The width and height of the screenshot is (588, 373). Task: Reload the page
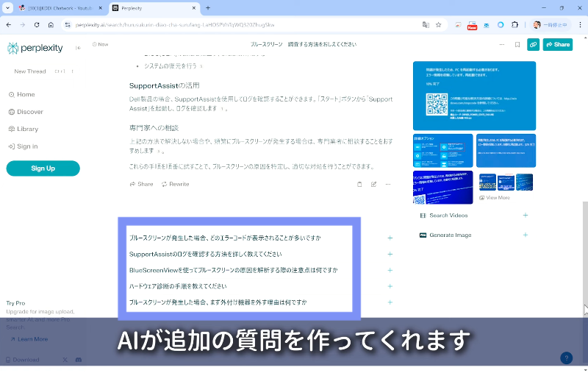(37, 25)
